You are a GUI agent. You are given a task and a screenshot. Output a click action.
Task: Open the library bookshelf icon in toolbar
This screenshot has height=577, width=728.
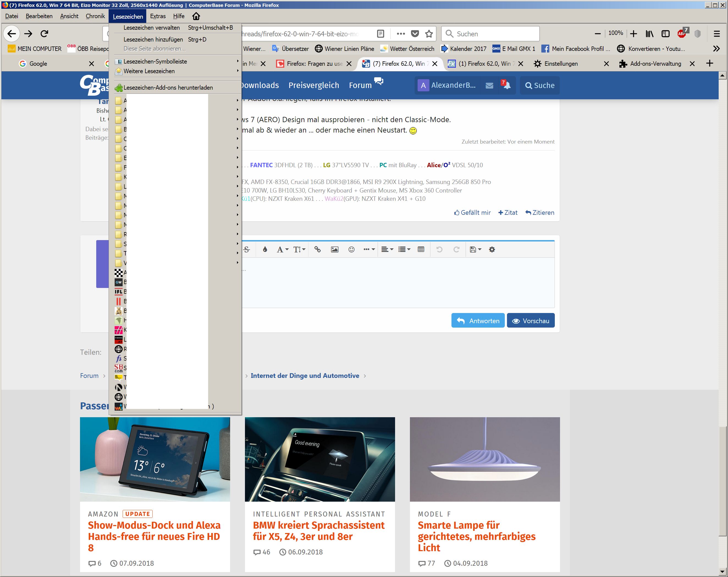coord(649,34)
